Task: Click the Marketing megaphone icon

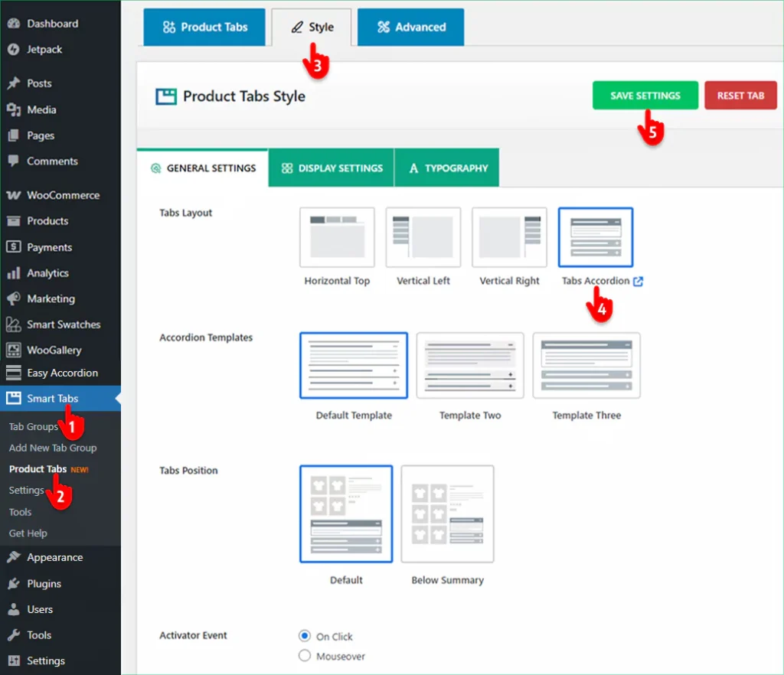Action: pos(14,298)
